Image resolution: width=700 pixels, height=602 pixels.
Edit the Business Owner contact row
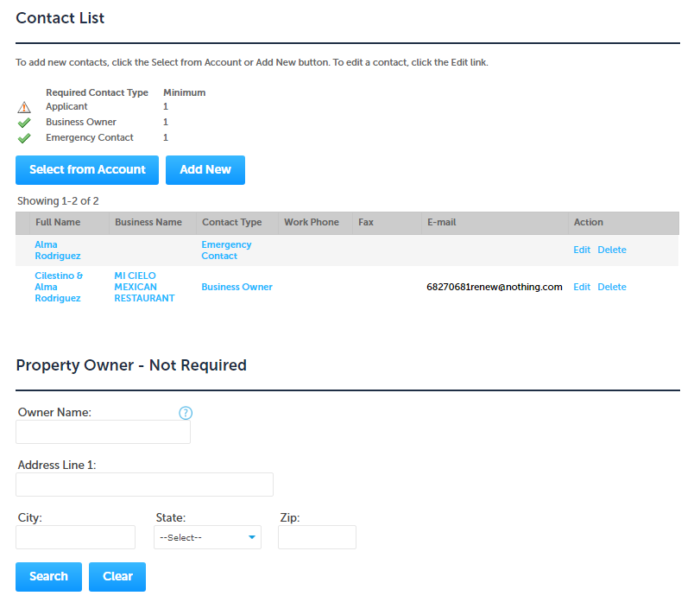click(582, 287)
